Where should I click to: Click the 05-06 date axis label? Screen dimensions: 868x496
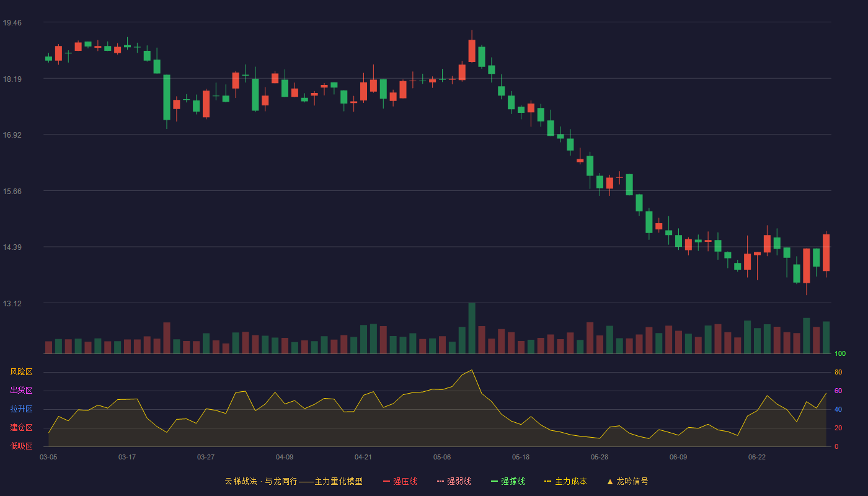(442, 457)
